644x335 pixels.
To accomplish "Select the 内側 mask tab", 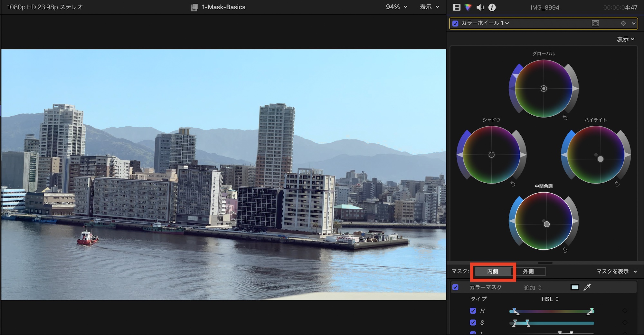I will 493,272.
